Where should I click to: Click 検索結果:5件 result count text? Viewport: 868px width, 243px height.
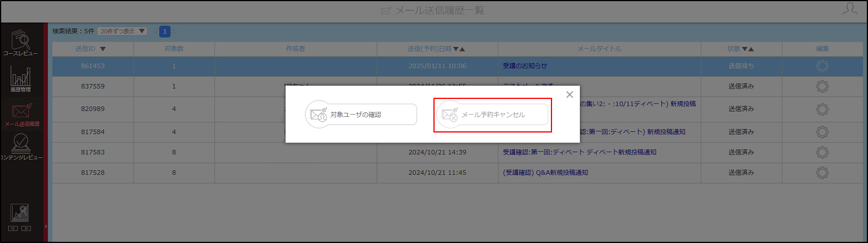[x=73, y=31]
